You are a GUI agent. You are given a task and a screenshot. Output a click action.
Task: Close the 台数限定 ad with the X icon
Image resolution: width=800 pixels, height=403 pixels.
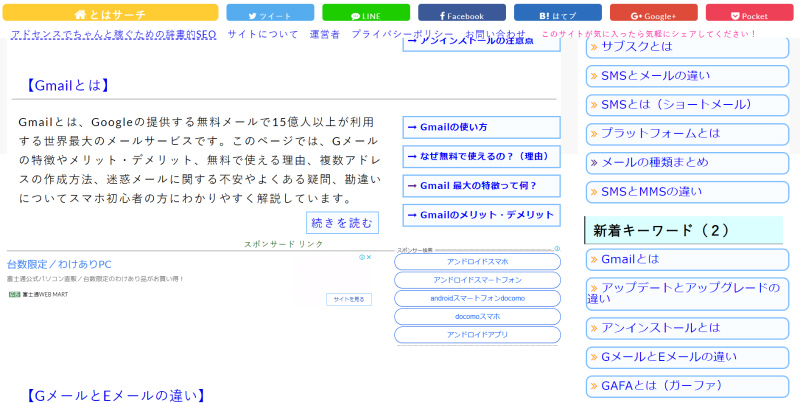coord(369,257)
